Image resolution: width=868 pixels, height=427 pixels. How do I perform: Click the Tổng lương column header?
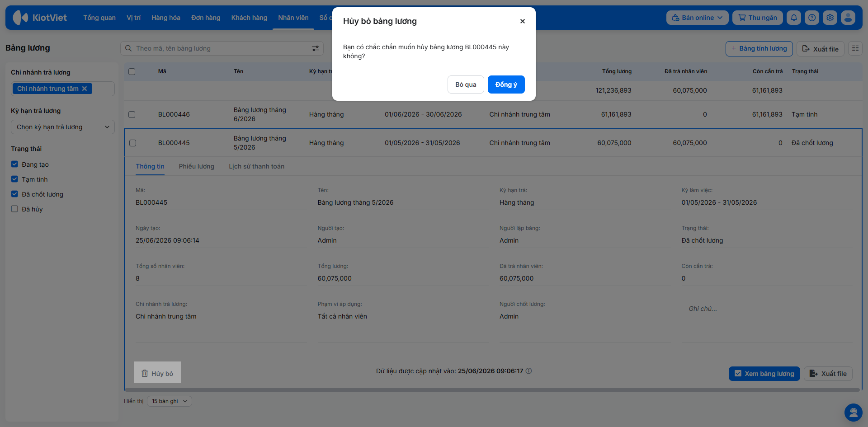tap(617, 71)
